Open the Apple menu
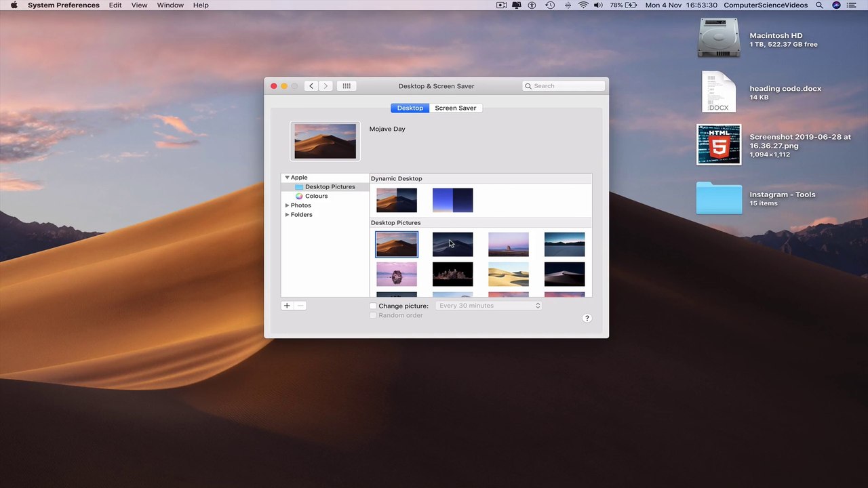Screen dimensions: 868x488 (14, 5)
